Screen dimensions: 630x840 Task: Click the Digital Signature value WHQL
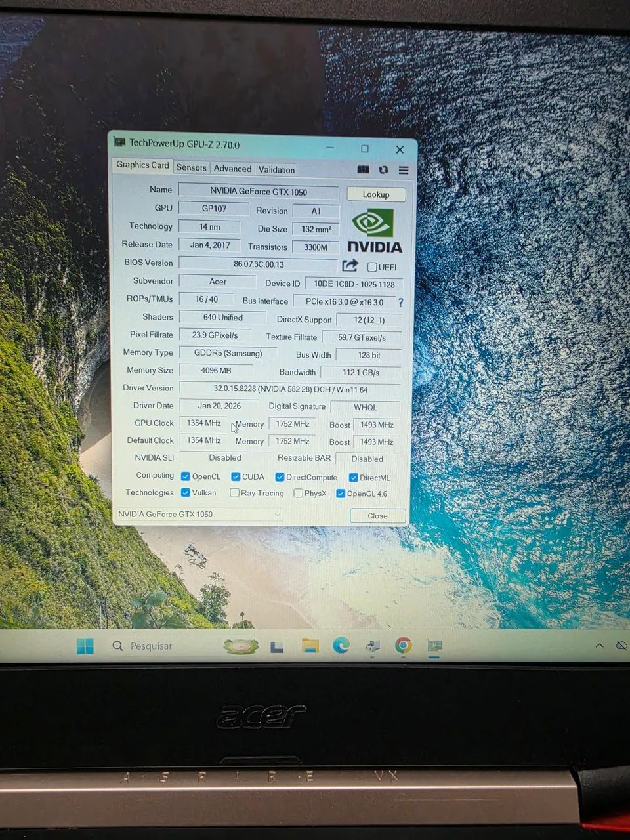click(365, 408)
